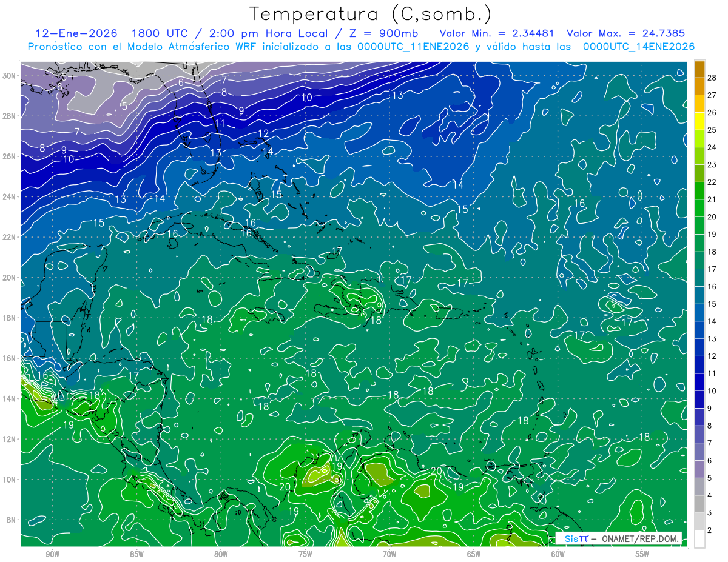
Task: Click the '25' value on the colorbar
Action: point(713,130)
